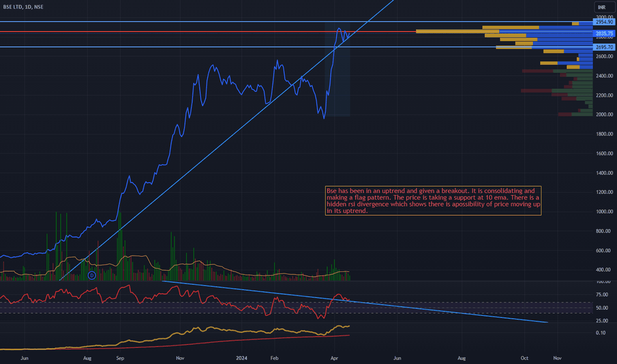This screenshot has width=617, height=364.
Task: Click the 1600.00 price axis label
Action: click(604, 154)
